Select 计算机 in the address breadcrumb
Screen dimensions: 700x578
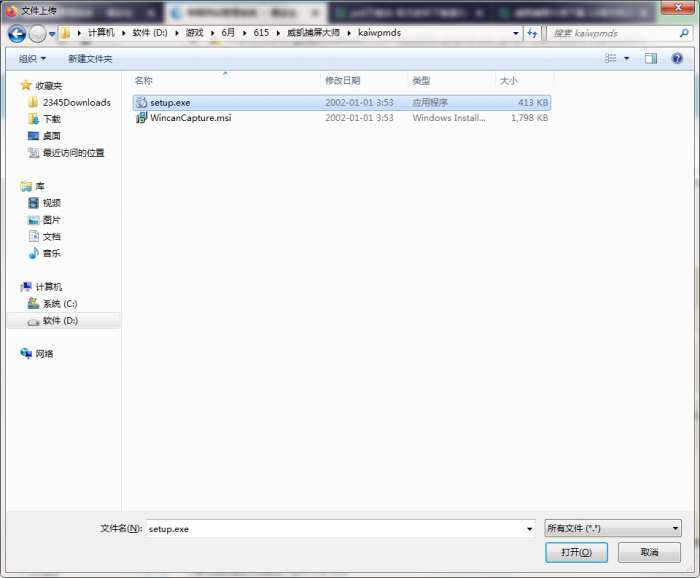point(101,33)
